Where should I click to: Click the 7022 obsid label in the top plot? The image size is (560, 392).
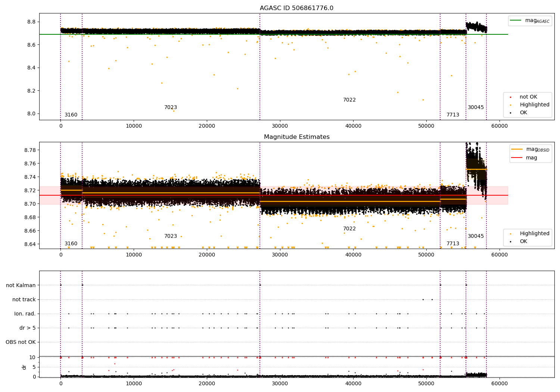pyautogui.click(x=349, y=100)
